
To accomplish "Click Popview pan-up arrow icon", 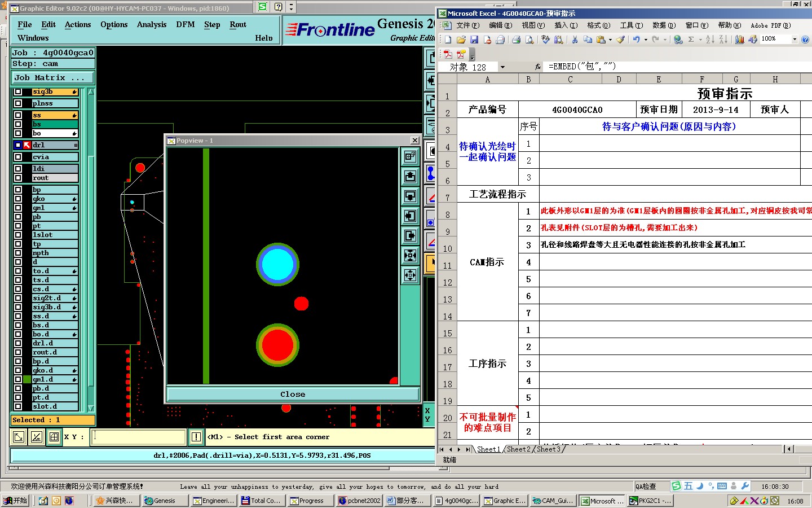I will click(x=411, y=176).
